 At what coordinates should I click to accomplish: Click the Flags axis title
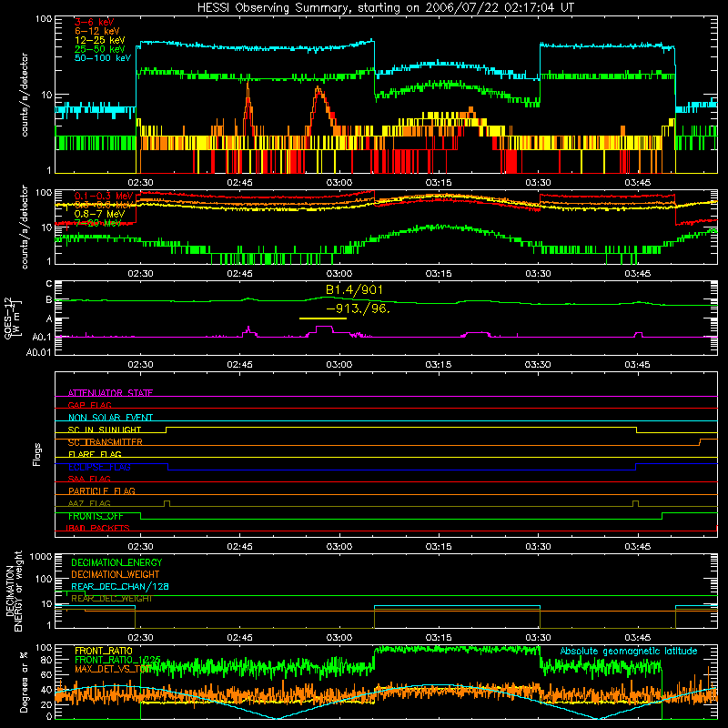pos(37,454)
